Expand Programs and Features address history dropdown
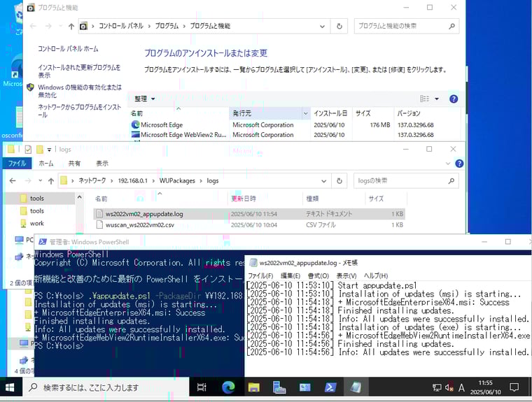The image size is (532, 402). pos(322,26)
